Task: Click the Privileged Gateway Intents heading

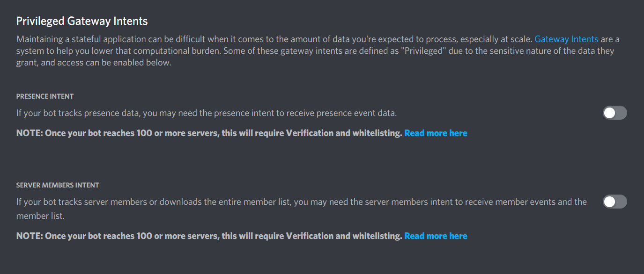Action: [x=82, y=21]
